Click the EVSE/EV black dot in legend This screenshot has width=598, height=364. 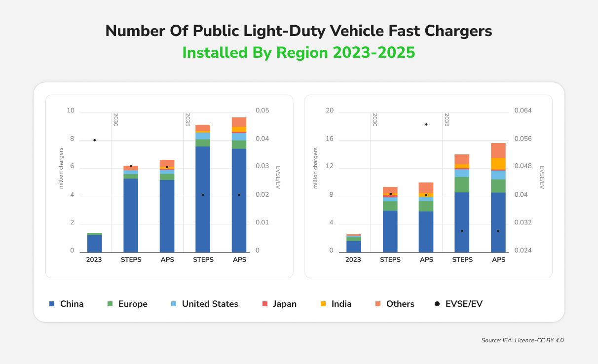(x=437, y=304)
